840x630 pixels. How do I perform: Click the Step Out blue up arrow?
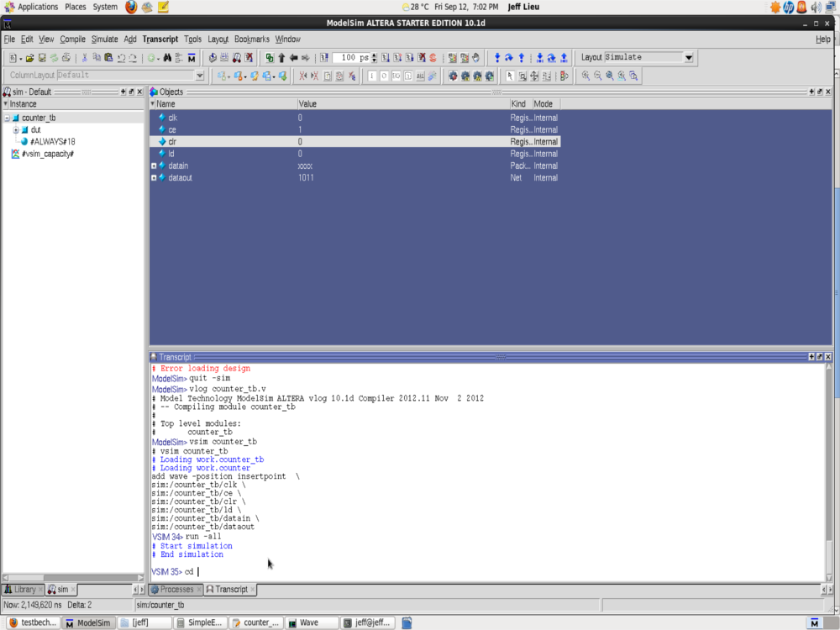click(522, 58)
